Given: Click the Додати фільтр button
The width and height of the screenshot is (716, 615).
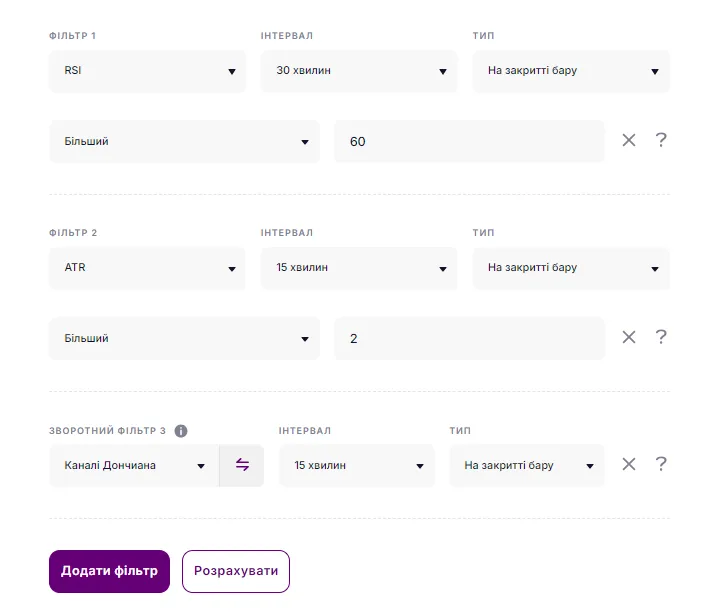Looking at the screenshot, I should (109, 571).
